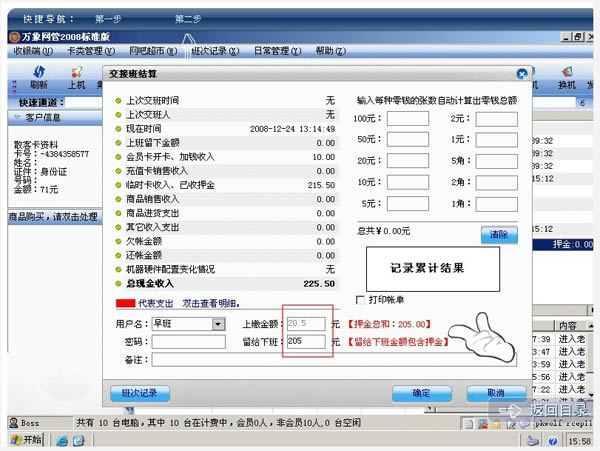The width and height of the screenshot is (600, 451).
Task: Click the 上缴金额 amount field
Action: coord(306,324)
